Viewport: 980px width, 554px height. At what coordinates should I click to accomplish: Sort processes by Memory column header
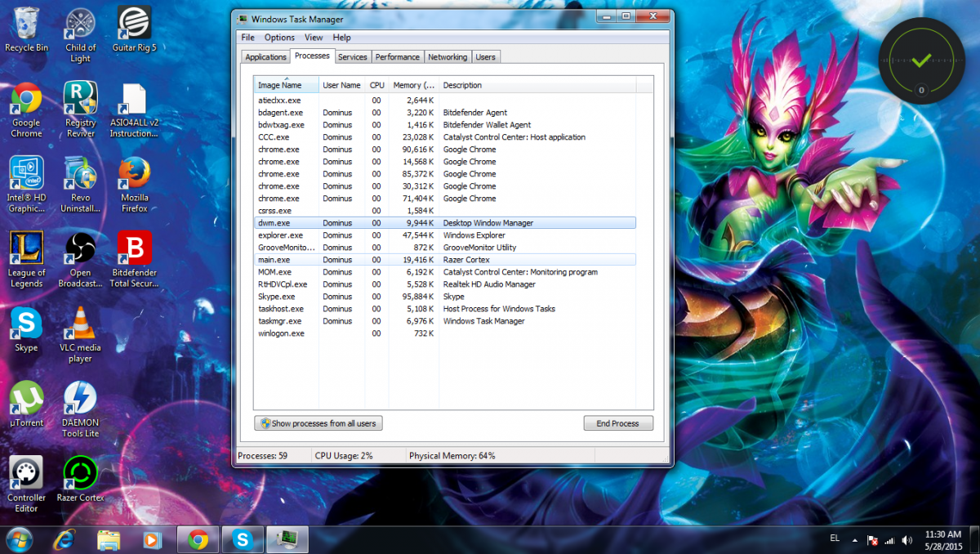click(414, 85)
